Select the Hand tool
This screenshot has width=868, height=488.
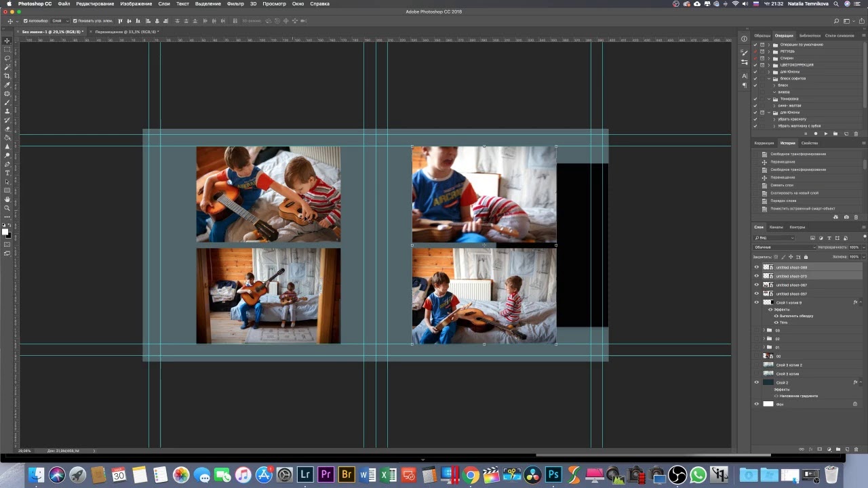click(7, 199)
